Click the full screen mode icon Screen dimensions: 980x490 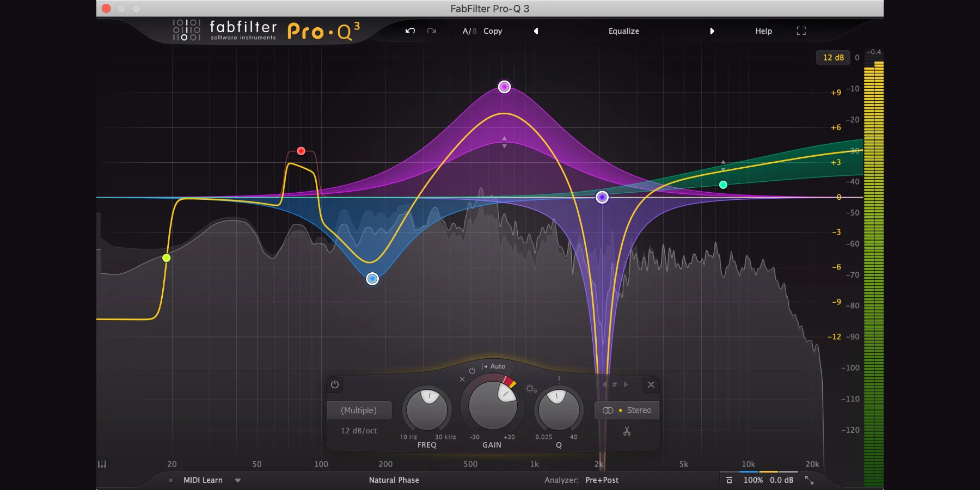click(x=801, y=31)
